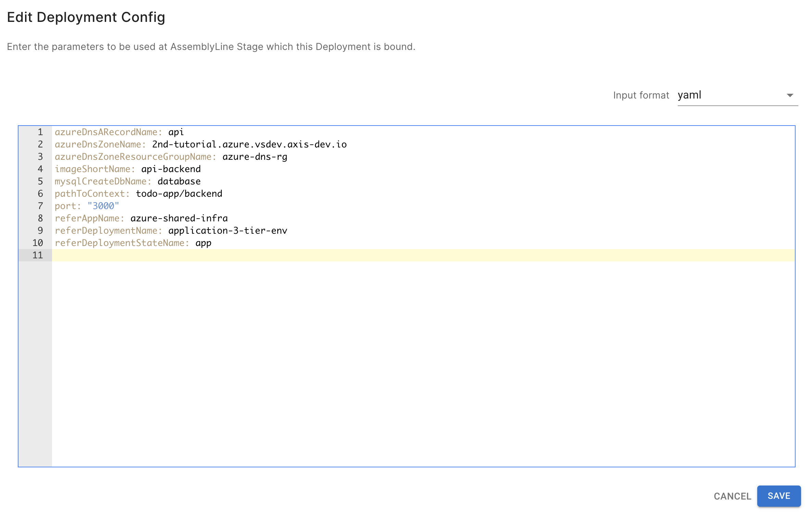Viewport: 812px width, 518px height.
Task: Click the referDeploymentStateName value app
Action: (x=203, y=243)
